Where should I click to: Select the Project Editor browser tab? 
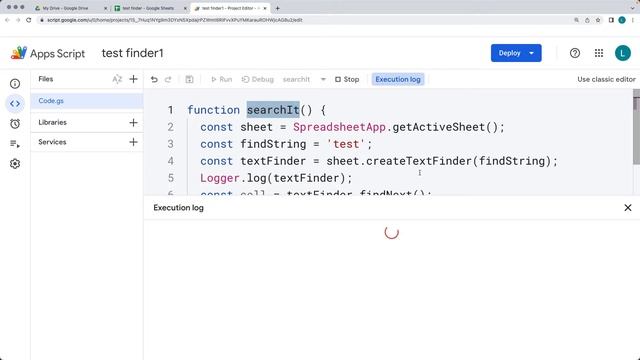point(229,8)
